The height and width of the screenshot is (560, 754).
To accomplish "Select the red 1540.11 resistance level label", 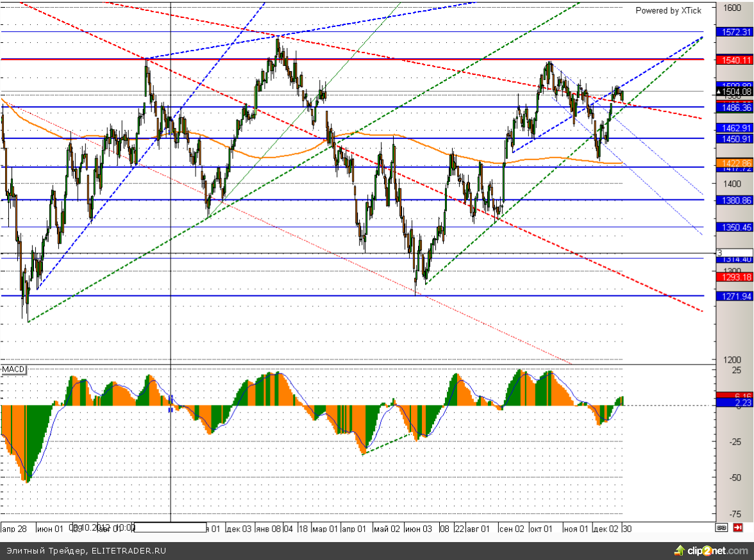I will point(735,60).
